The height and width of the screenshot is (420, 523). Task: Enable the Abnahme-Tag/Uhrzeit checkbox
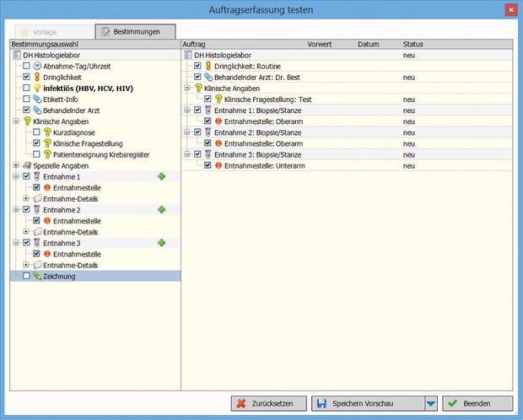pyautogui.click(x=26, y=66)
